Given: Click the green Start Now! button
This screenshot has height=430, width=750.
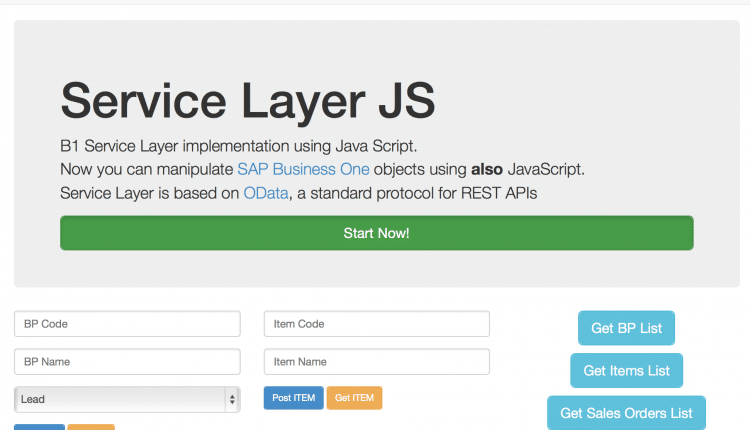Looking at the screenshot, I should 376,233.
